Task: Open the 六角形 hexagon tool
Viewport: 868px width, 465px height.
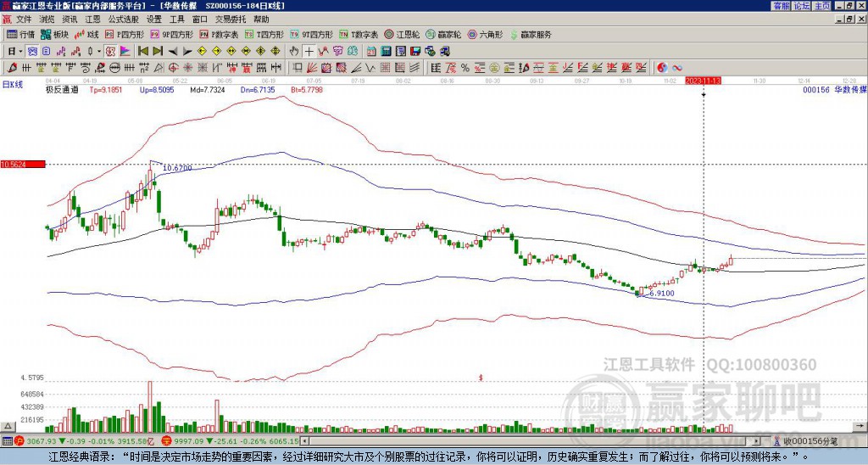Action: (485, 34)
